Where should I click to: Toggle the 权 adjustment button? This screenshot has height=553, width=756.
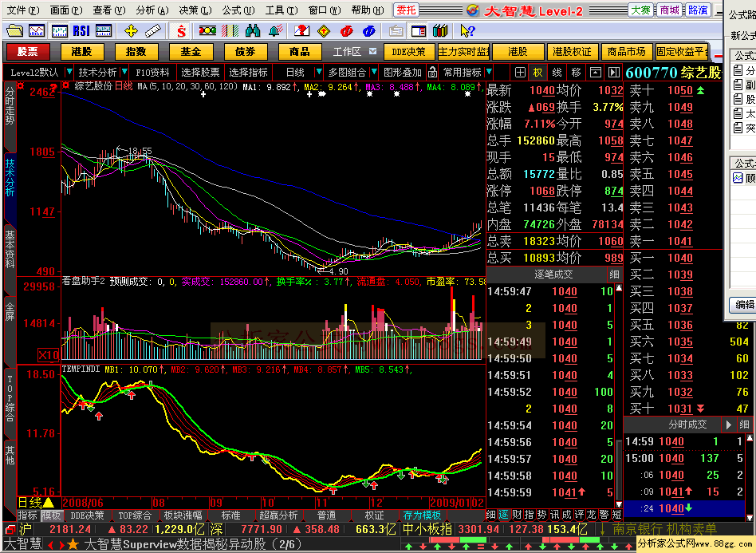coord(537,73)
